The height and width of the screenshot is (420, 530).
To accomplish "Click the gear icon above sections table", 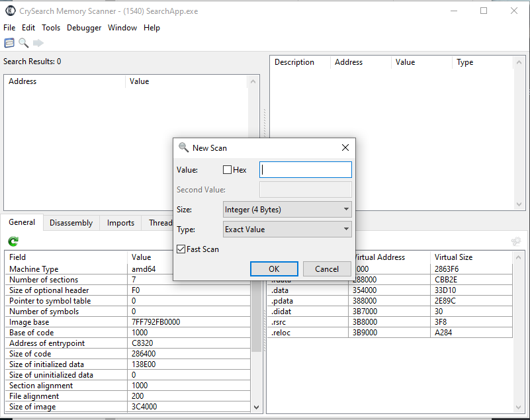I will (x=516, y=241).
